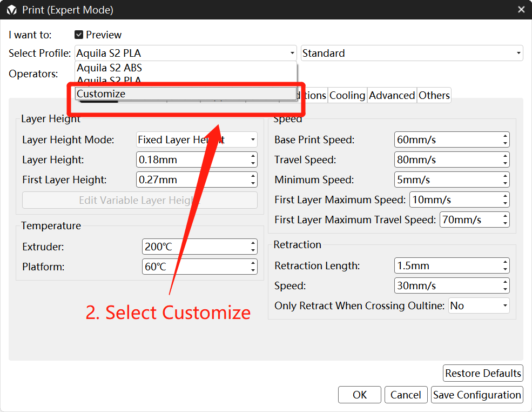This screenshot has height=412, width=532.
Task: Click the Edit Variable Layer Height button
Action: coord(140,200)
